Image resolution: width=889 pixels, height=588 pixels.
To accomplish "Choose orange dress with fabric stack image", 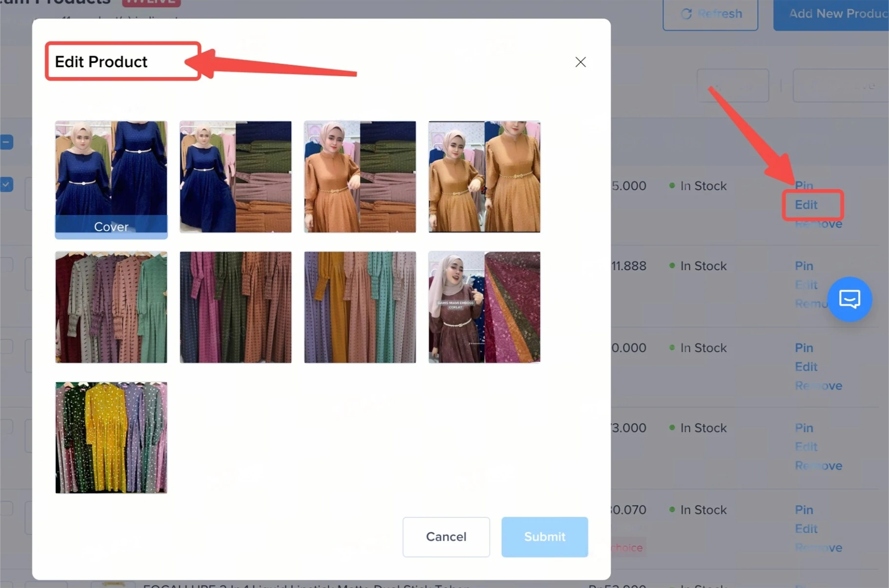I will [360, 177].
